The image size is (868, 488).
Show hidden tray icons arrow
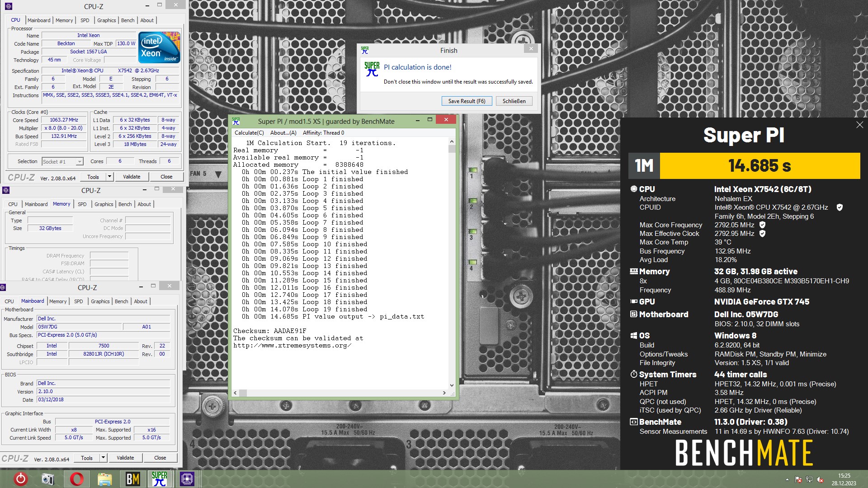tap(787, 479)
